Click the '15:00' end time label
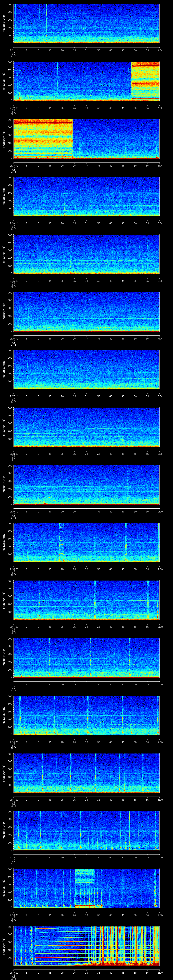The width and height of the screenshot is (173, 980). click(159, 799)
